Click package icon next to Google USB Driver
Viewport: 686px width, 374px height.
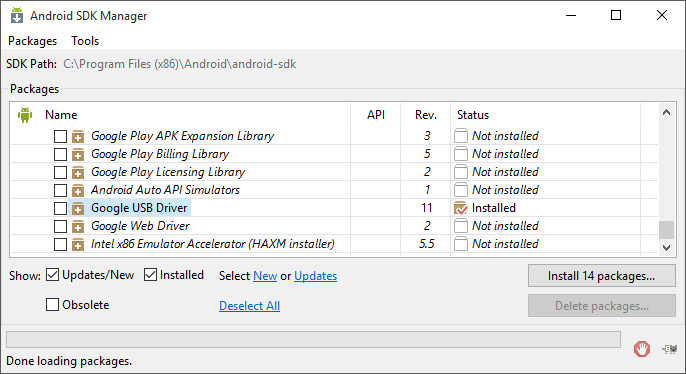78,208
